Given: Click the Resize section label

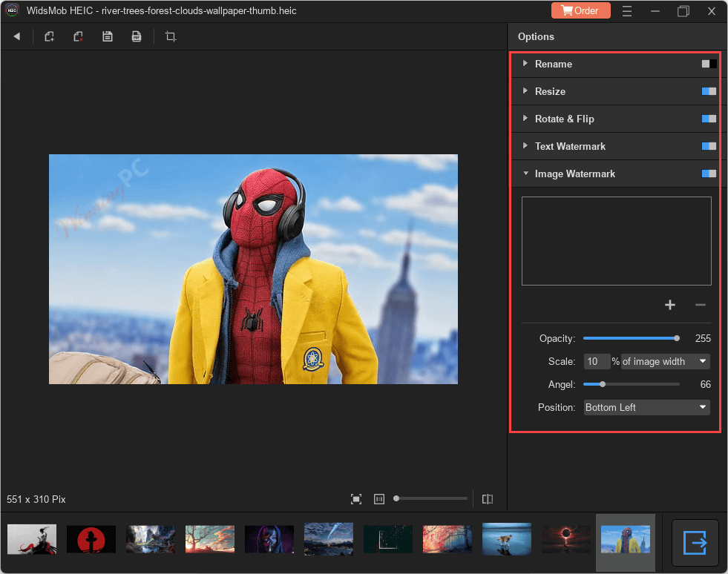Looking at the screenshot, I should pos(550,91).
